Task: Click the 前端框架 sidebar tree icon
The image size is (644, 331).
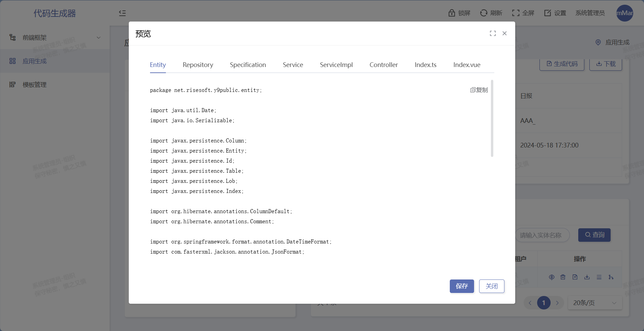Action: point(12,37)
